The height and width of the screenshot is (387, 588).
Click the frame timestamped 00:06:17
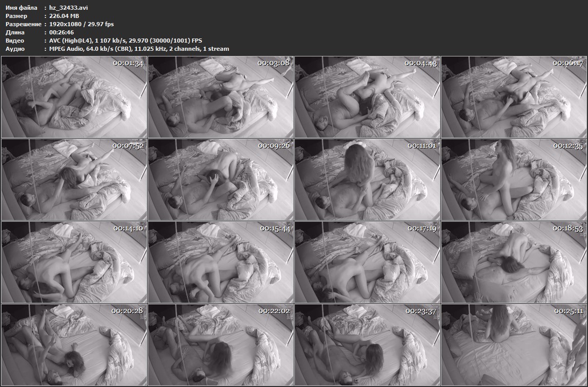coord(514,96)
